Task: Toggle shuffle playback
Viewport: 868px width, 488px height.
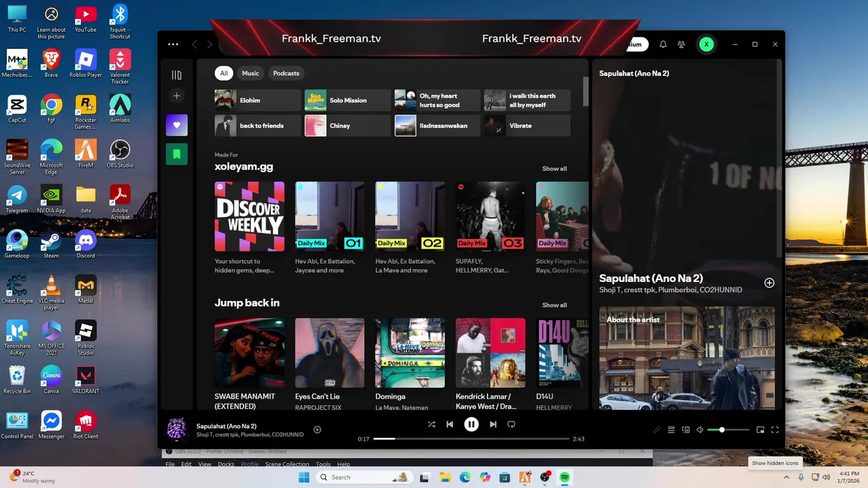Action: pyautogui.click(x=431, y=424)
